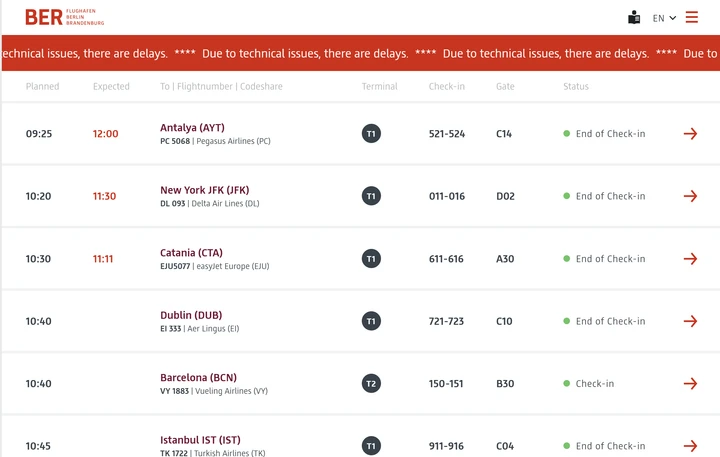The width and height of the screenshot is (720, 457).
Task: Click the Status column header
Action: click(x=576, y=87)
